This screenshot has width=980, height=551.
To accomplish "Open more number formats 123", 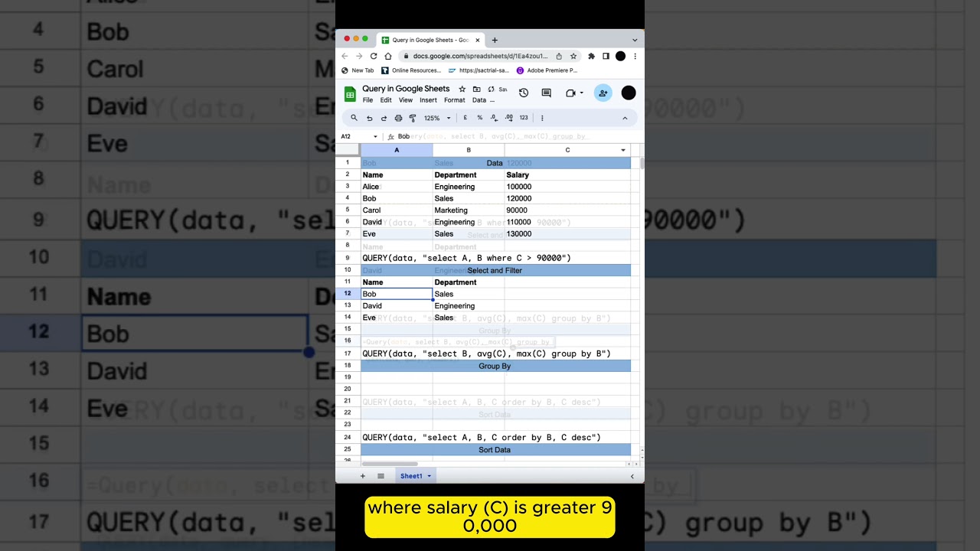I will click(x=524, y=118).
